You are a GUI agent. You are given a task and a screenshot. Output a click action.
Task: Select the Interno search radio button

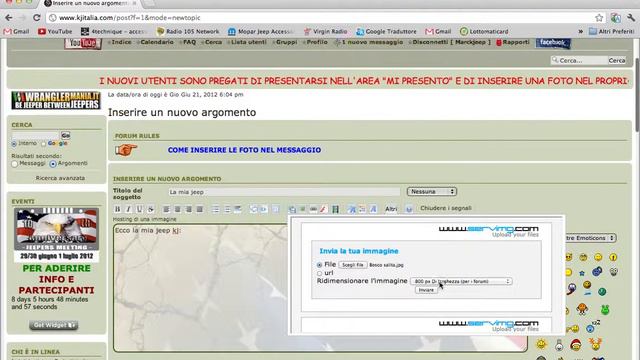tap(14, 144)
